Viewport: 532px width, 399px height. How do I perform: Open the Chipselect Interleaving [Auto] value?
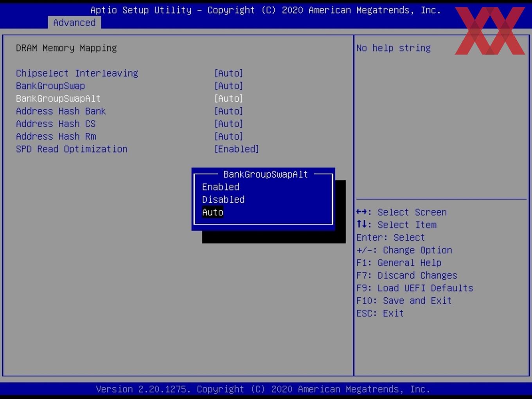point(229,73)
